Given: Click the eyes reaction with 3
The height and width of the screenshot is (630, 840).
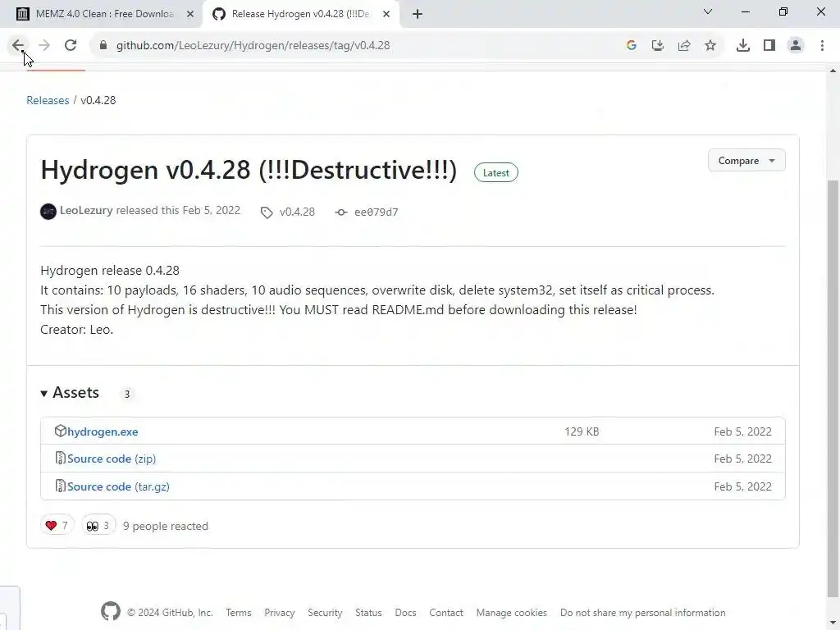Looking at the screenshot, I should tap(98, 526).
